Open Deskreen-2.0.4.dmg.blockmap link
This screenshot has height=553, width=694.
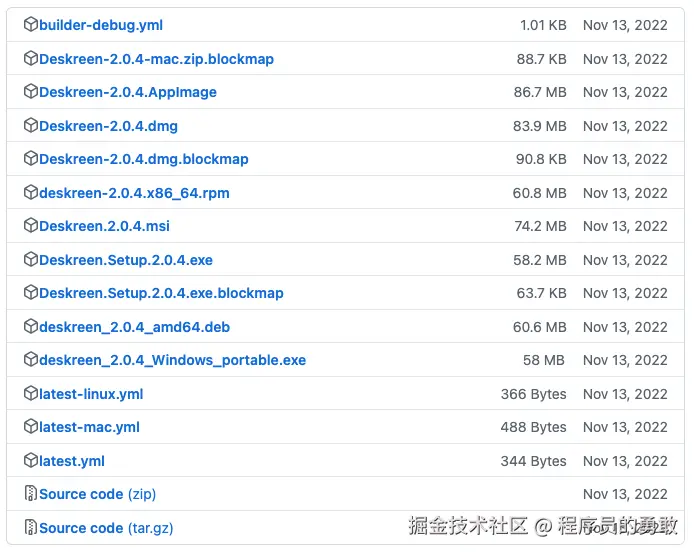[144, 159]
